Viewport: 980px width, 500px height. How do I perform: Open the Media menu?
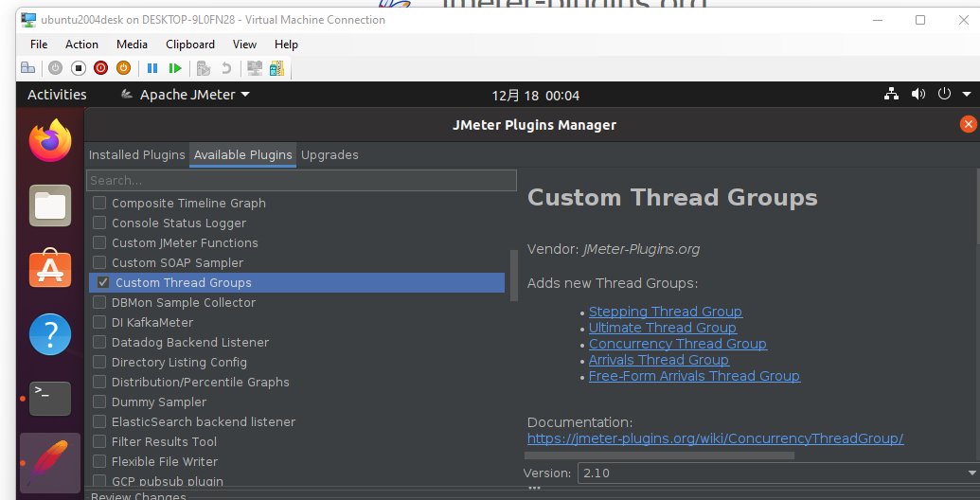132,45
